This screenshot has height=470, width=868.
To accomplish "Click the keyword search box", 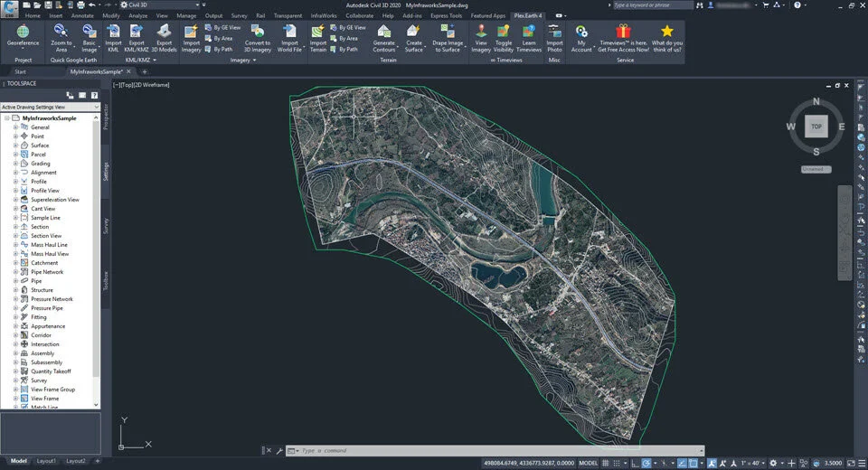I will tap(652, 5).
